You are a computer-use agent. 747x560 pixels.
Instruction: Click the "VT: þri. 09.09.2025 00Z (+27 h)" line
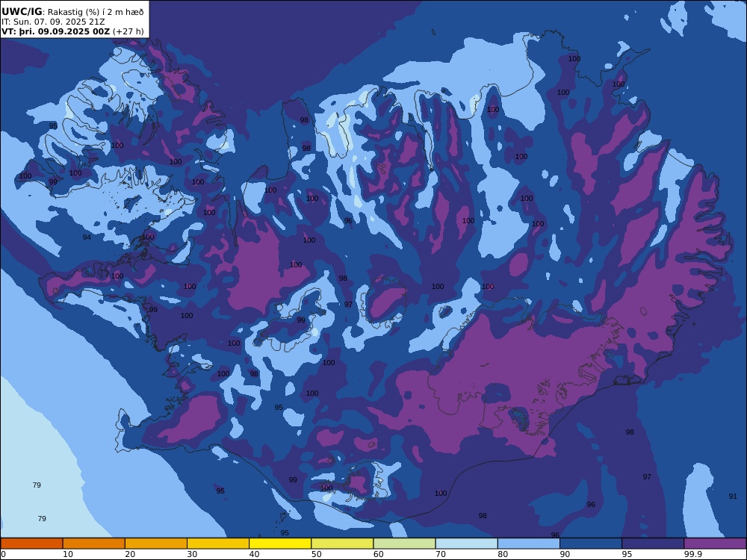[x=72, y=31]
